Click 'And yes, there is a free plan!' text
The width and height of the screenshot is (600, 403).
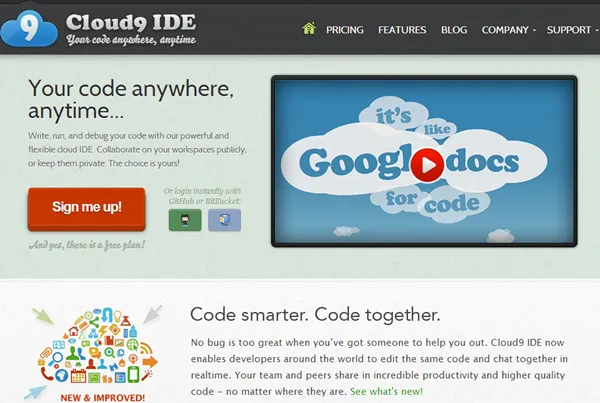click(87, 245)
